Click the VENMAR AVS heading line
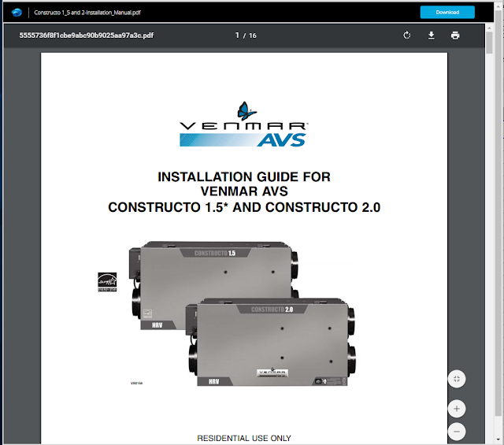The height and width of the screenshot is (445, 504). pyautogui.click(x=244, y=191)
